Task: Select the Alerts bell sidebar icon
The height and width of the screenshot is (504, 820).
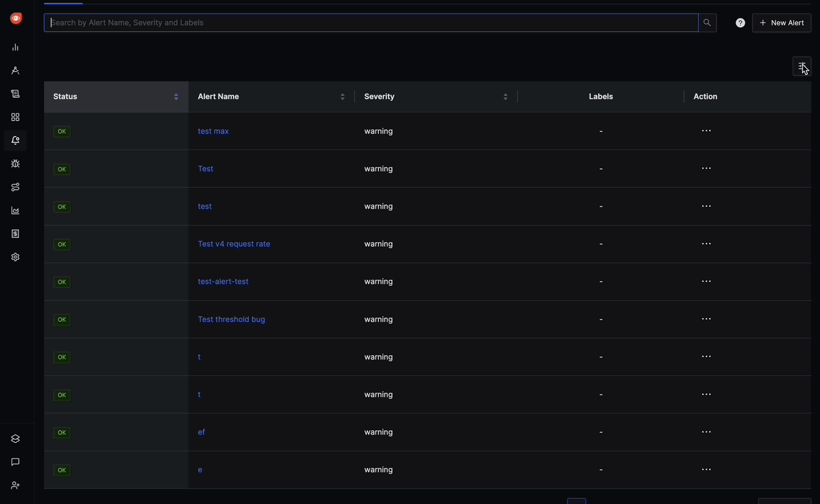Action: (16, 141)
